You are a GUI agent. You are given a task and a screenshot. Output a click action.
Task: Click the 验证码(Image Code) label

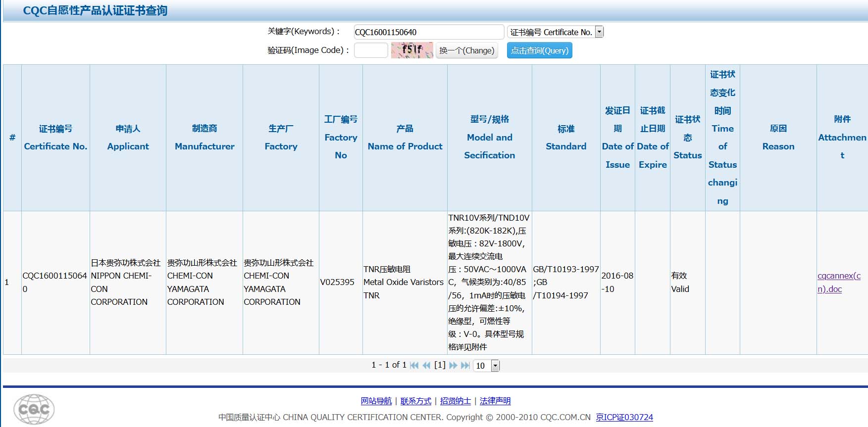(x=308, y=50)
